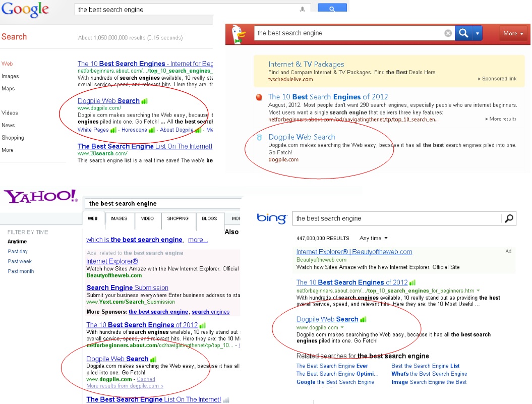532x404 pixels.
Task: Click Bing magnifier search icon
Action: point(509,218)
